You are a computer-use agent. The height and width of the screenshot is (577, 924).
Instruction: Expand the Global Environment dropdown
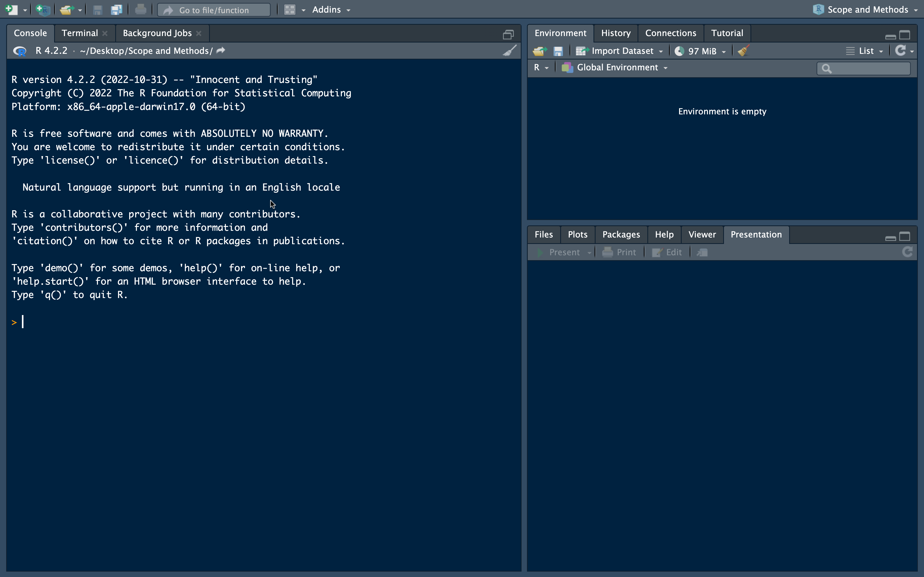(617, 67)
